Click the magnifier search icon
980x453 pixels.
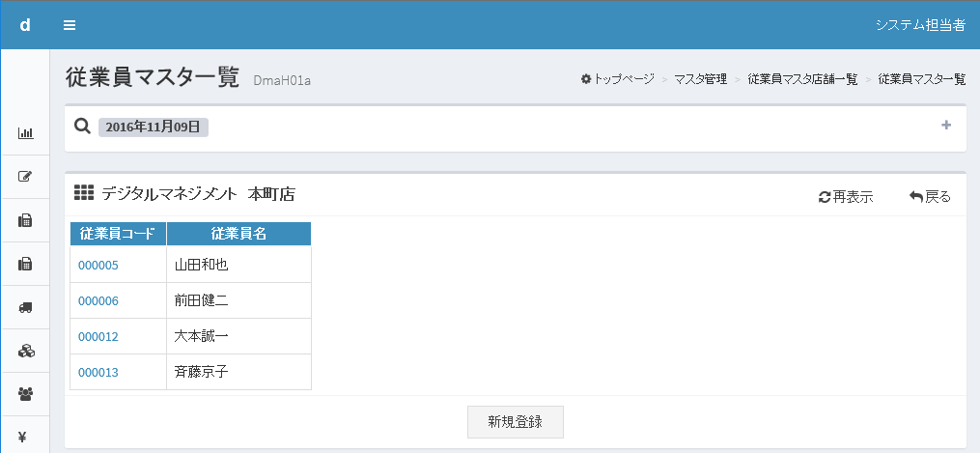pos(82,127)
